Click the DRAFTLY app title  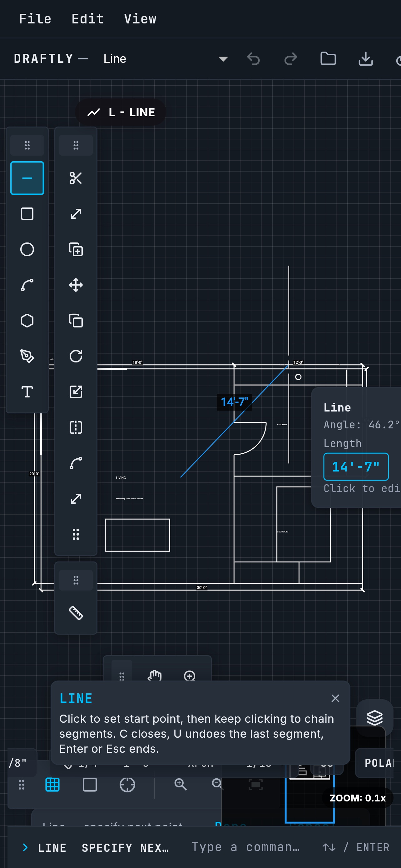point(43,59)
